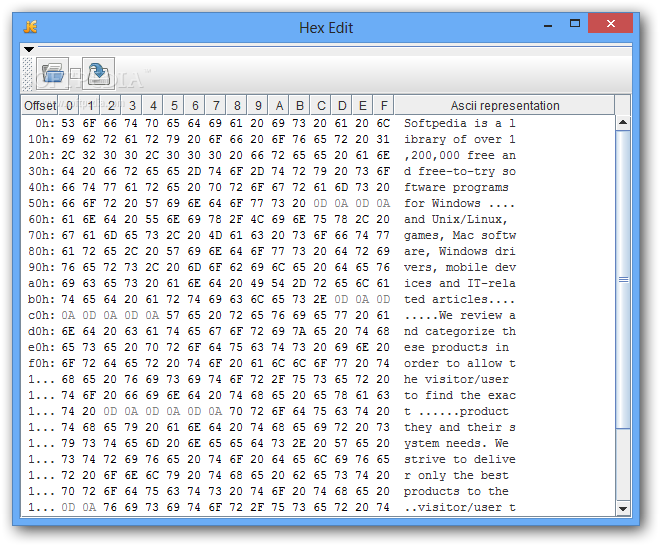Click hex byte 7A in row d0h

coord(299,331)
